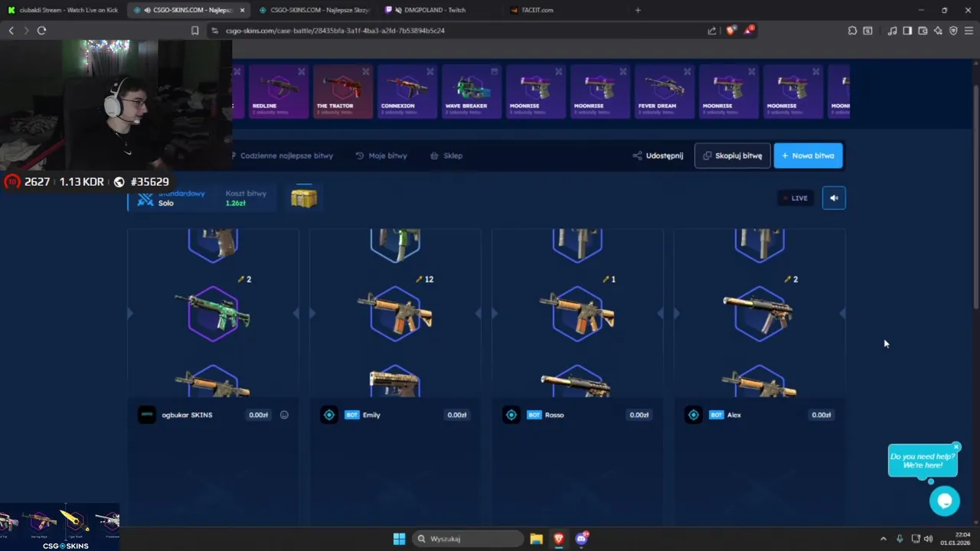Click crossed-swords icon on REDLINE card

click(302, 71)
